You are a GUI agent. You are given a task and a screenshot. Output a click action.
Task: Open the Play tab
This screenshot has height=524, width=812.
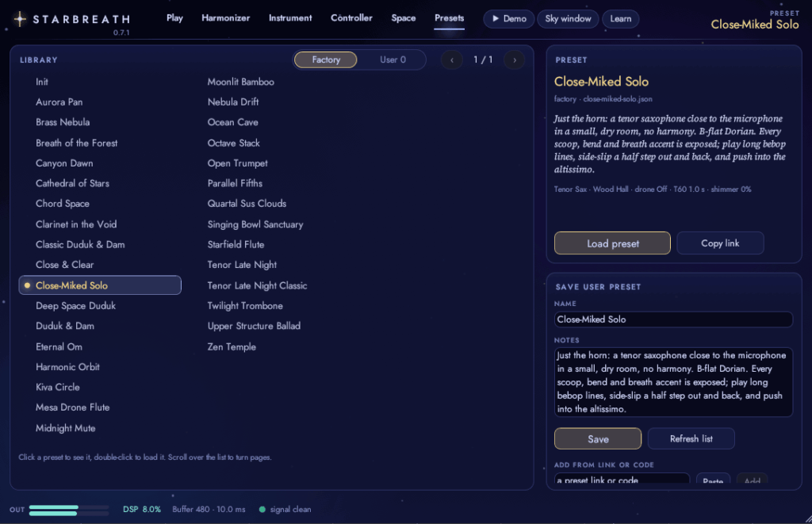[174, 18]
